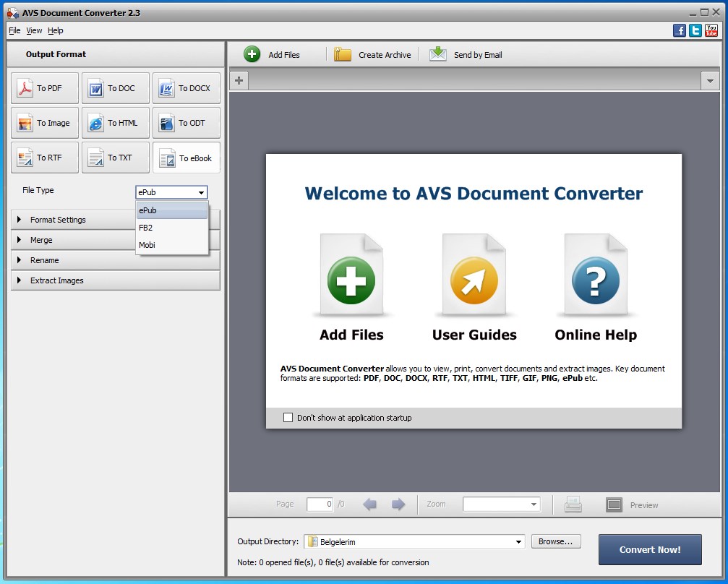Open the Twitter link icon
The image size is (728, 584).
click(x=695, y=30)
